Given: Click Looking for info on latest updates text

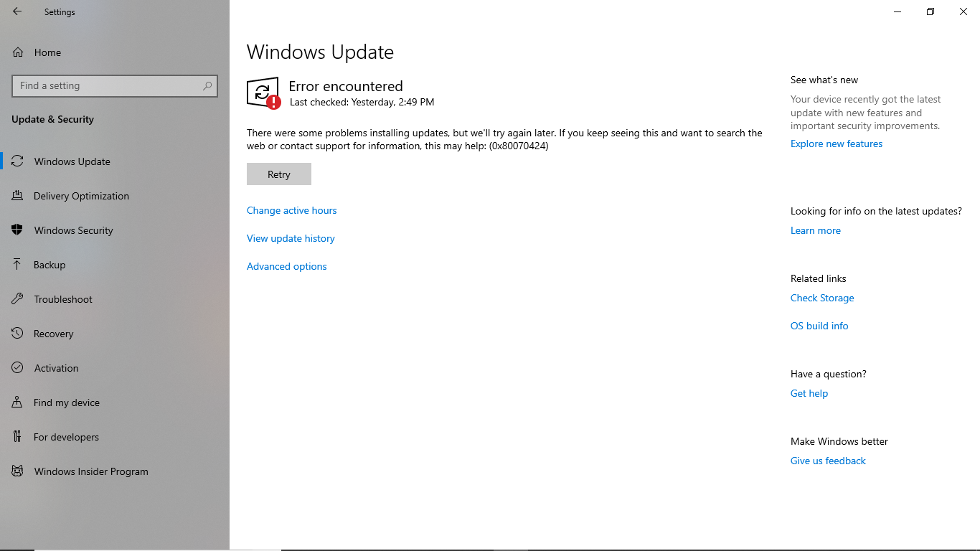Looking at the screenshot, I should click(876, 211).
